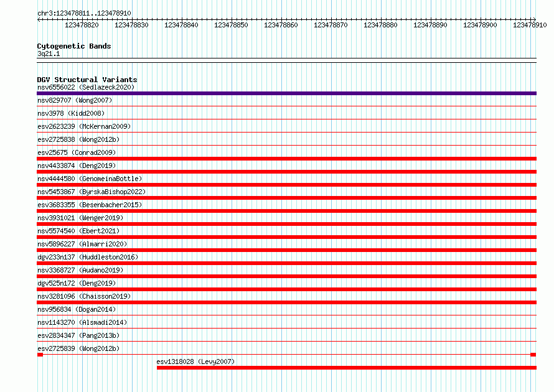
Task: Click ruler position 123478870
Action: tap(331, 25)
